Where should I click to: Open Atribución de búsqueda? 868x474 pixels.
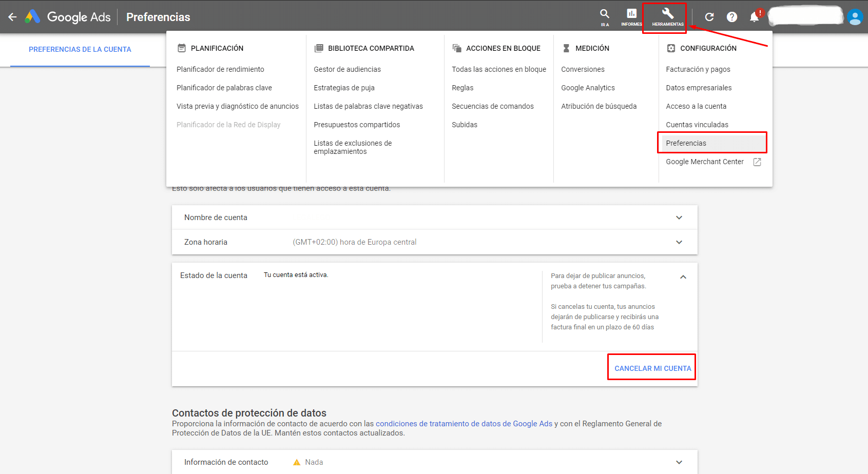tap(599, 106)
